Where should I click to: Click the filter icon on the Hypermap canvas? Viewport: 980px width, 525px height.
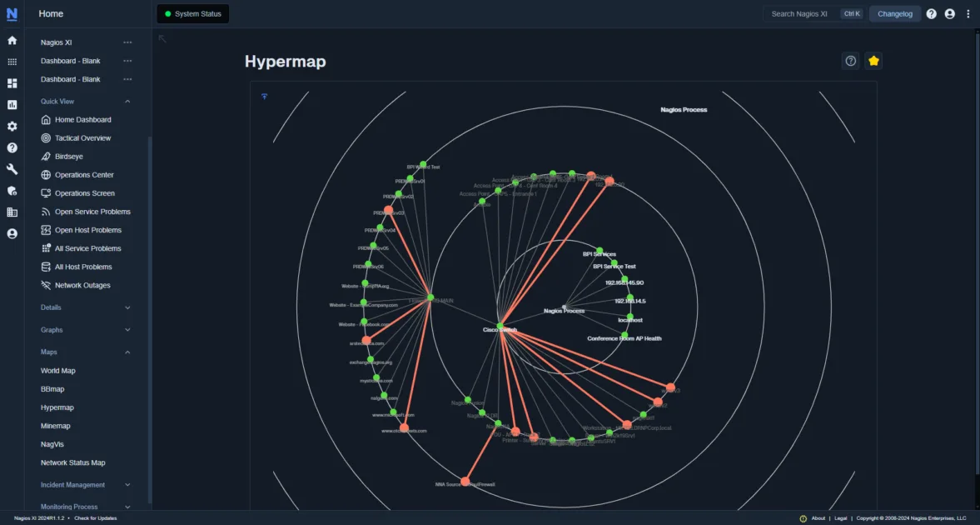click(x=264, y=97)
